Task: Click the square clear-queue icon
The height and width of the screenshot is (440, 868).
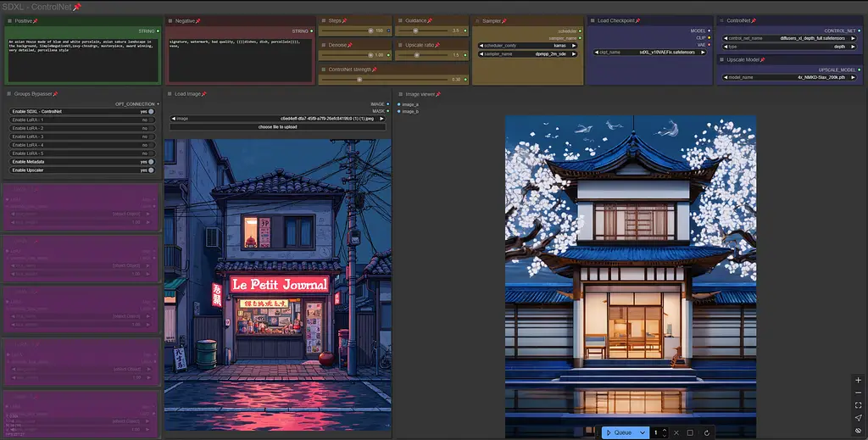Action: pyautogui.click(x=690, y=432)
